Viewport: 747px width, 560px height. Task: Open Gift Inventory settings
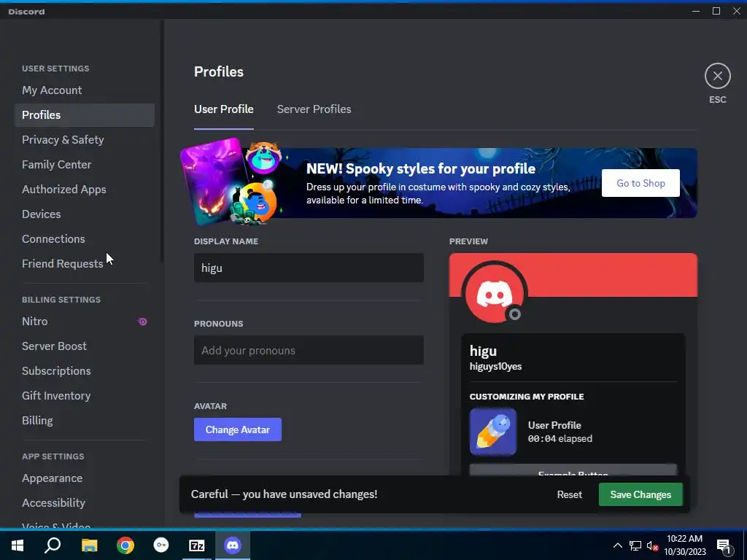pyautogui.click(x=85, y=396)
